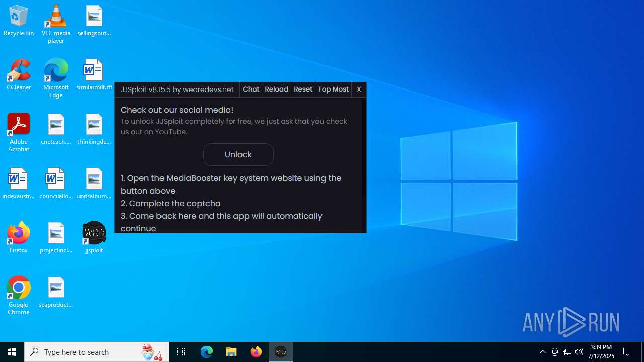This screenshot has height=362, width=644.
Task: Click the '2. Complete the captcha' text
Action: point(171,203)
